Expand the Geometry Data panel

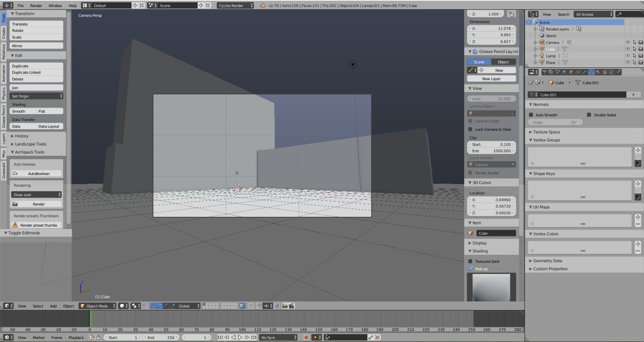[x=547, y=261]
